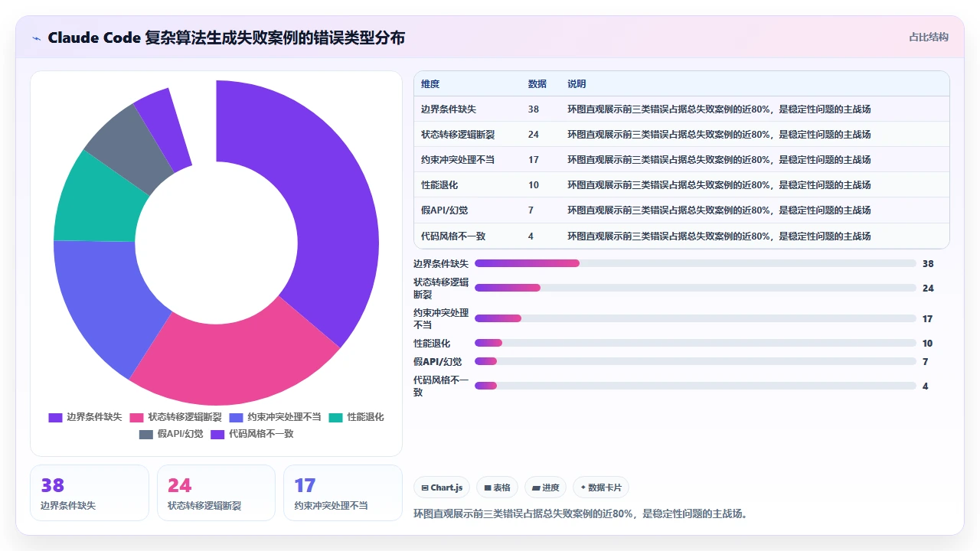Click the 占比结构 label in header
The height and width of the screenshot is (551, 980).
pos(929,37)
